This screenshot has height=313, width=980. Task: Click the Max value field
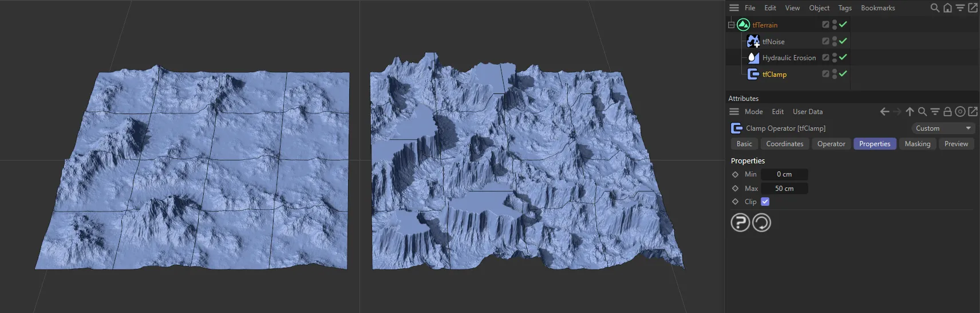[784, 189]
